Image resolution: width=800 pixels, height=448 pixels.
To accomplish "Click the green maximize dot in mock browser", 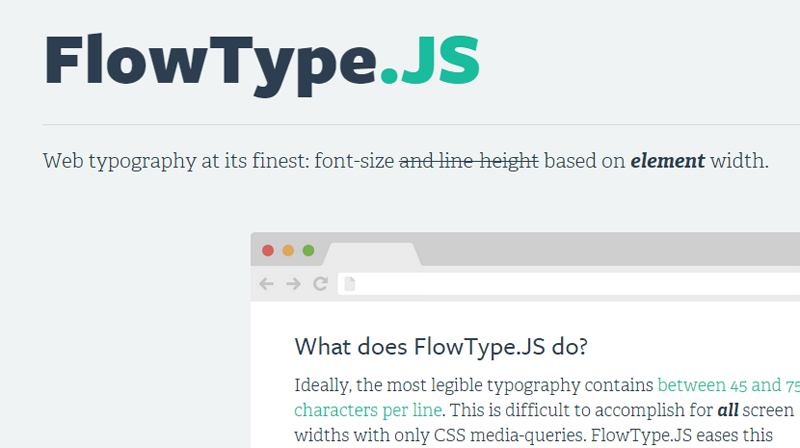I will coord(308,250).
